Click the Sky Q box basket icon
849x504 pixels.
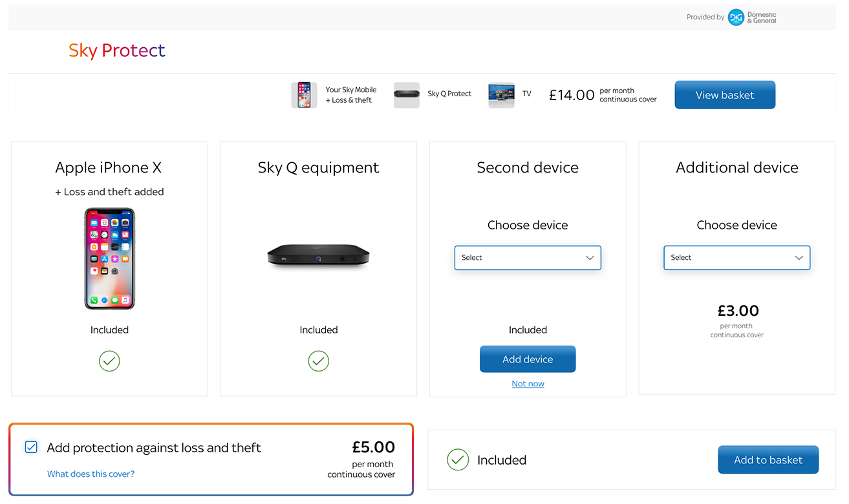point(406,95)
